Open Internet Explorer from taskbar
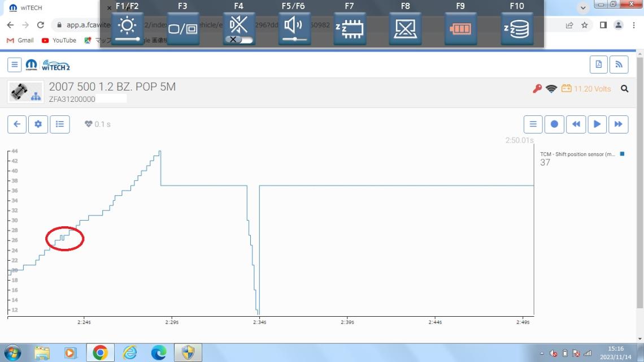644x362 pixels. [130, 353]
